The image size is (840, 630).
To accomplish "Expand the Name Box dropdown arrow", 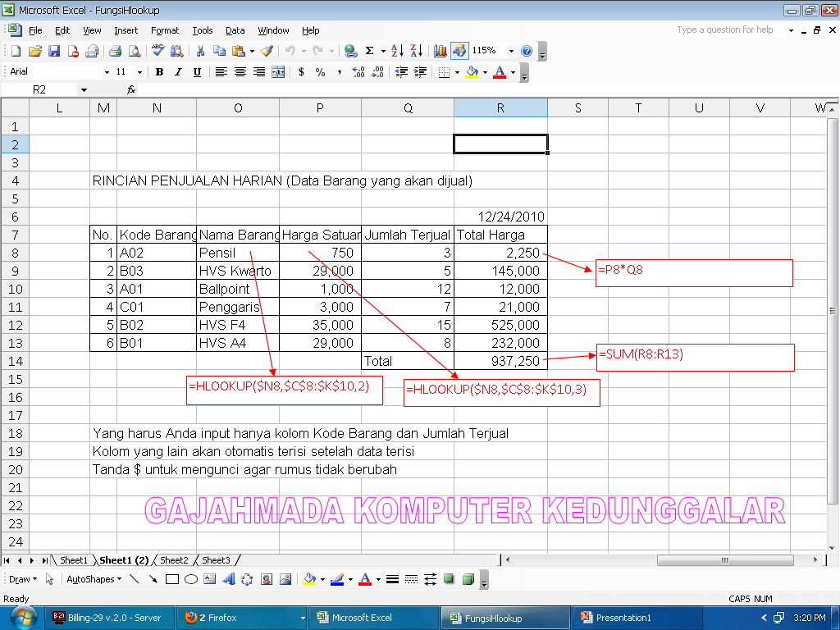I will coord(84,90).
